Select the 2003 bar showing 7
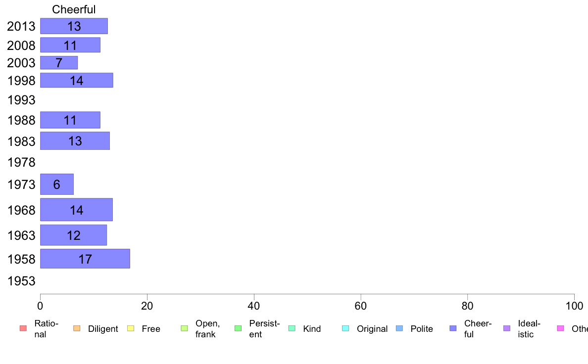 click(58, 63)
